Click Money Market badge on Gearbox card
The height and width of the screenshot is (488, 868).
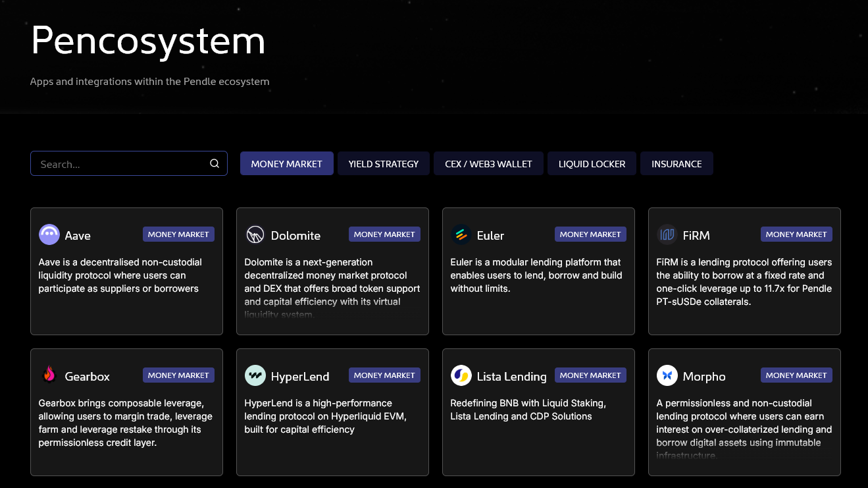tap(178, 375)
